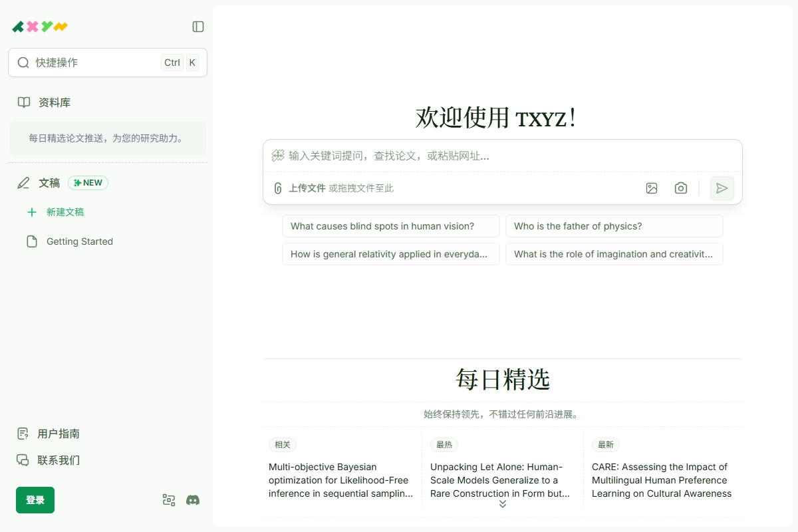Expand 每日精选 with the double chevron
Screen dimensions: 798x532
pos(502,504)
